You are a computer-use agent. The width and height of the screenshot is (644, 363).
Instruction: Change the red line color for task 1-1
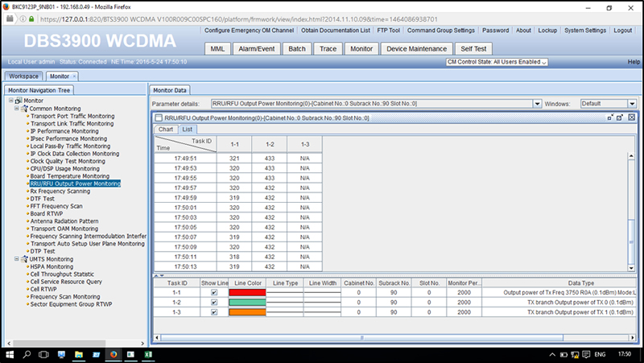247,292
